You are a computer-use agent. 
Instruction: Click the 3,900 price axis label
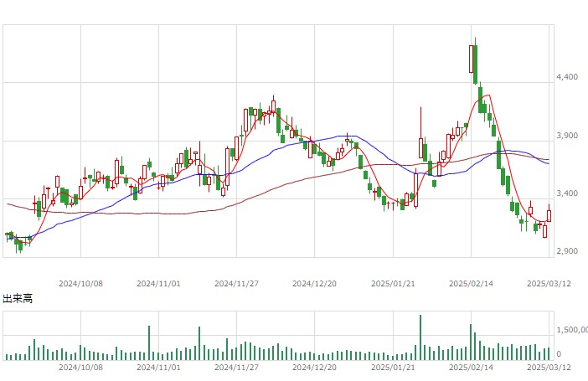click(x=567, y=136)
